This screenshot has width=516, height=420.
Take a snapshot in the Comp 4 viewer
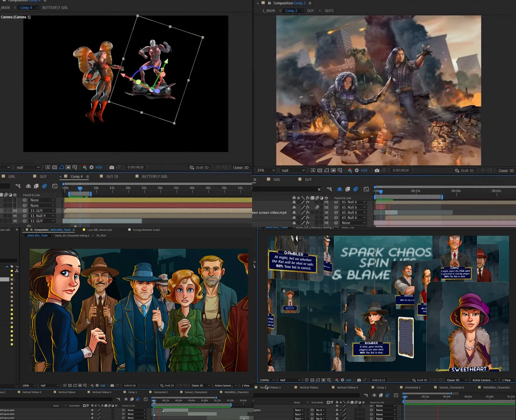(112, 167)
